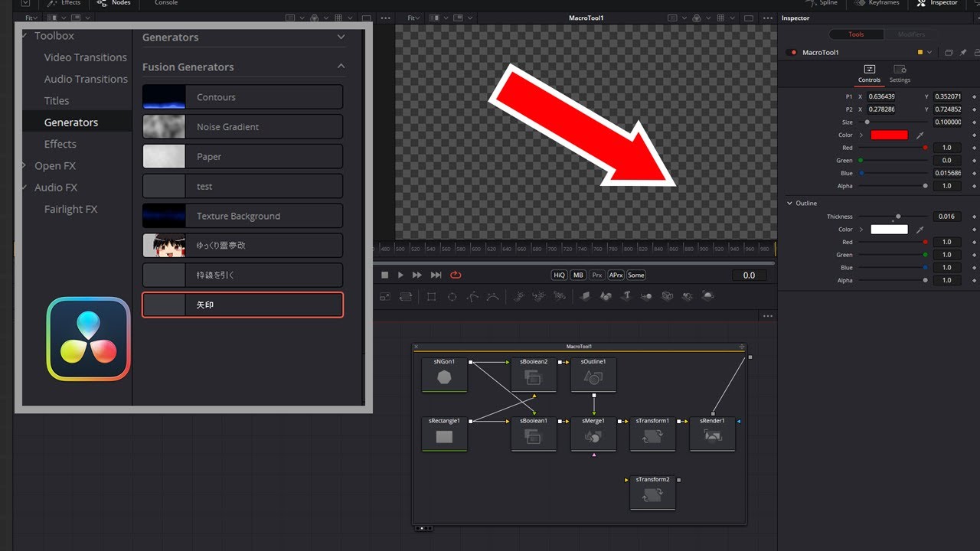Expand the Generators section chevron

point(341,37)
